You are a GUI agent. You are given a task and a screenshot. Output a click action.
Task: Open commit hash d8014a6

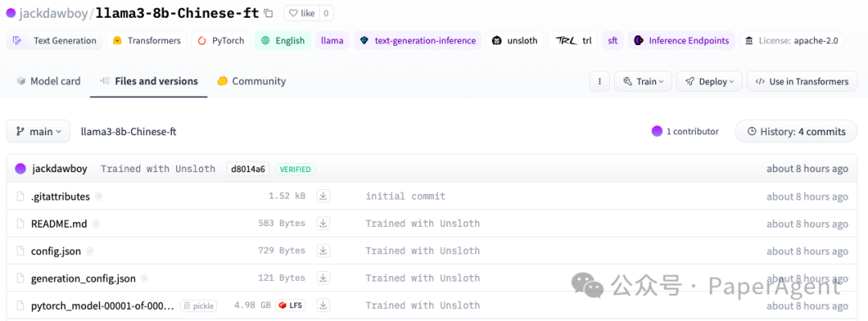click(x=248, y=168)
